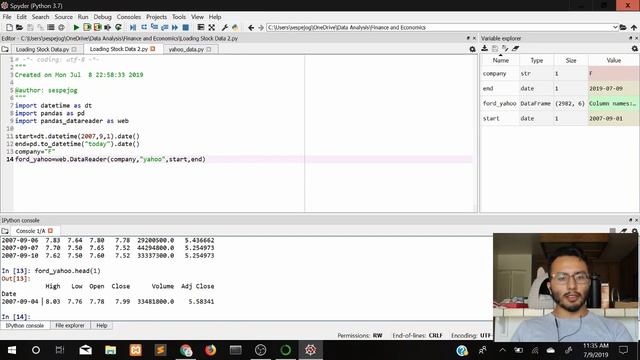Select the ford_yahoo variable row
The width and height of the screenshot is (640, 360).
[x=560, y=103]
